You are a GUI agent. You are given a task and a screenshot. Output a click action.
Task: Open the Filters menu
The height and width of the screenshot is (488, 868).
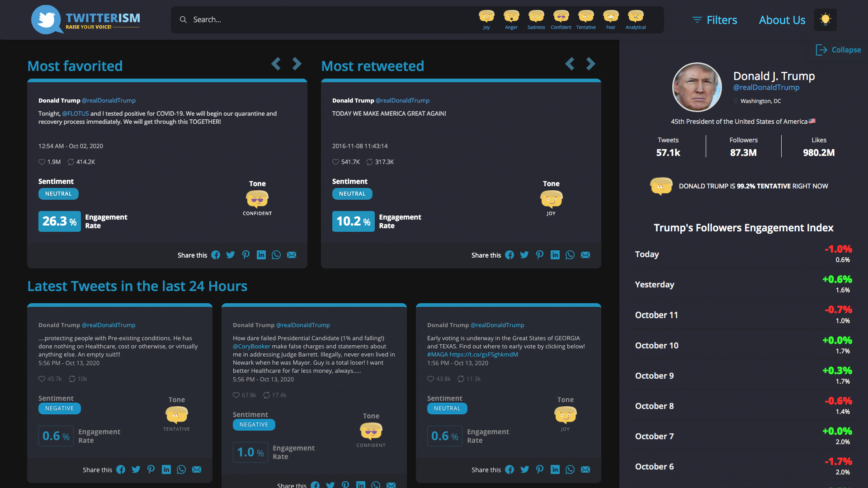coord(715,20)
